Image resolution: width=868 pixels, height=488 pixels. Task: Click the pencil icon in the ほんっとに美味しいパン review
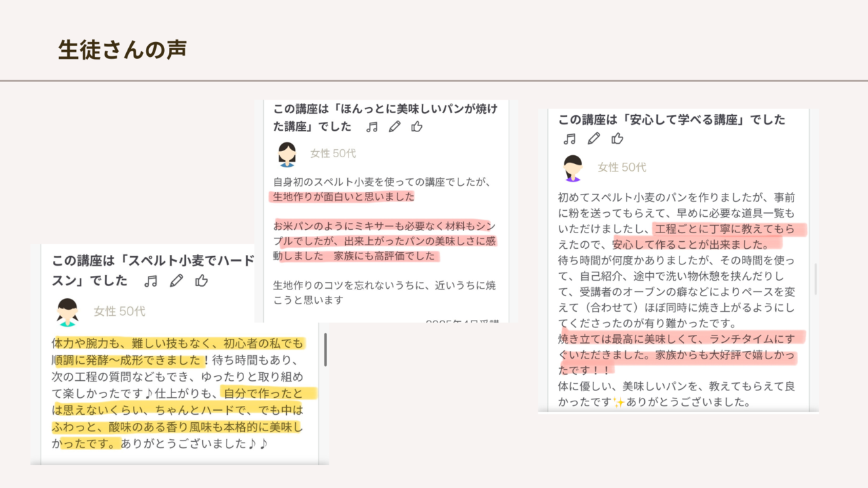click(x=394, y=127)
